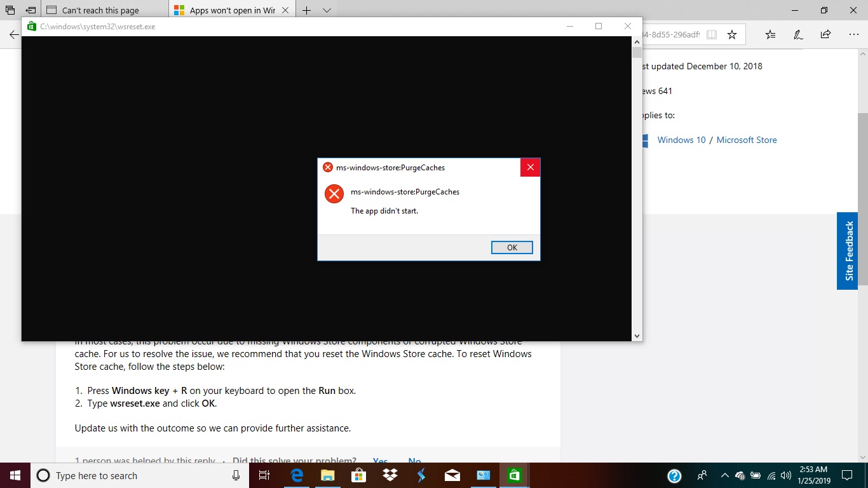Screen dimensions: 868x488
Task: Open the wsreset.exe window system menu icon
Action: 32,27
